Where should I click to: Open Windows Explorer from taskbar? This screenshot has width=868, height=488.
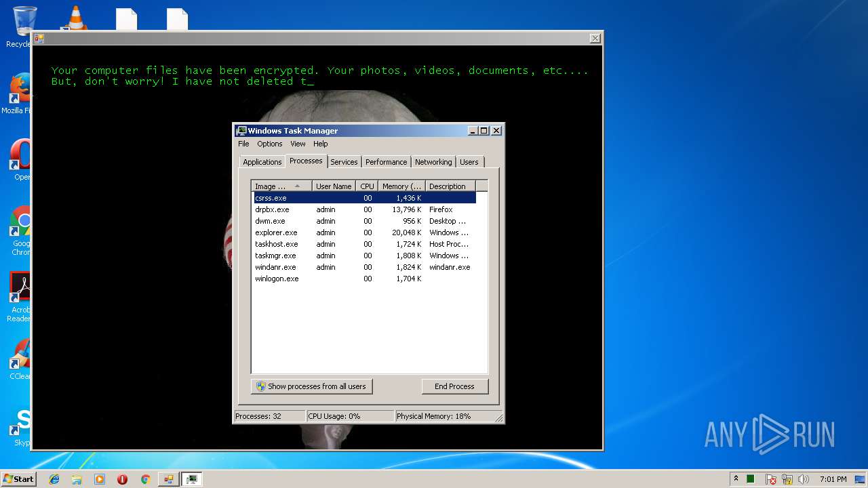click(77, 479)
